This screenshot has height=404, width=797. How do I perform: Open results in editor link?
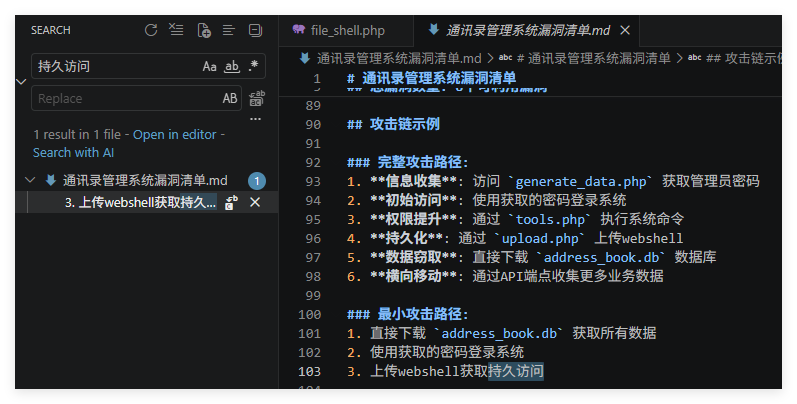175,135
